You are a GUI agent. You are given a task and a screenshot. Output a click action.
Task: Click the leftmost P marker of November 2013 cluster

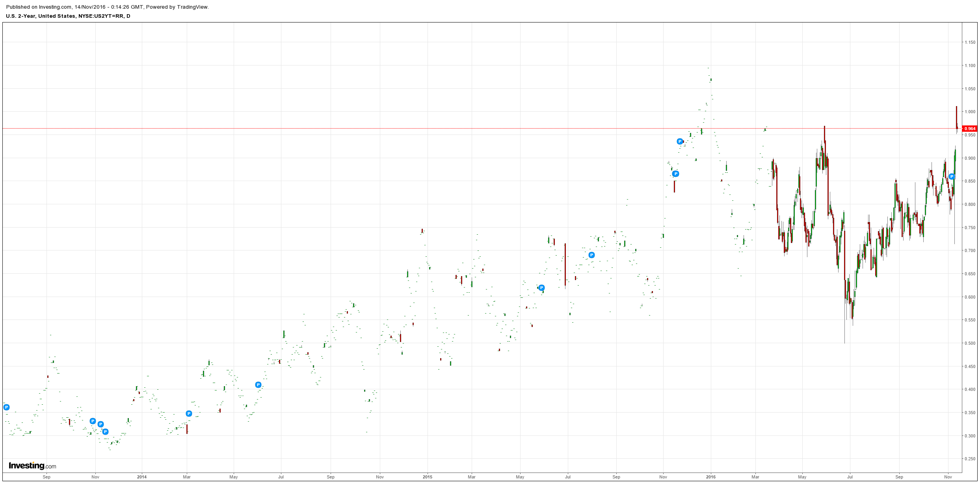[93, 421]
